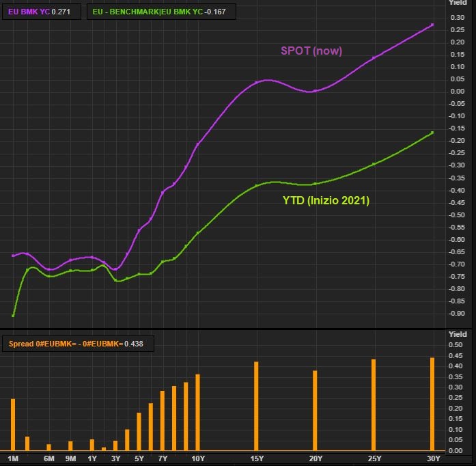Click the 10Y point on green curve
This screenshot has width=476, height=466.
click(x=197, y=233)
